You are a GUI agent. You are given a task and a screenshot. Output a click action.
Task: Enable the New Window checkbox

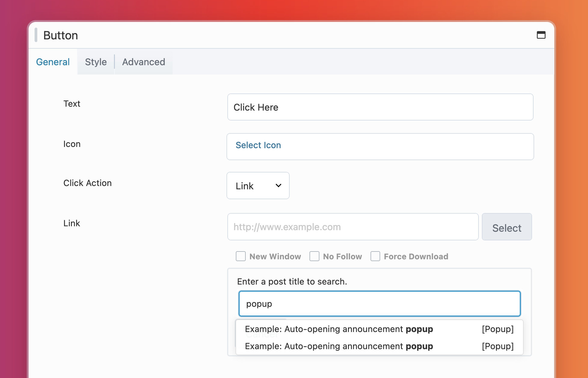pyautogui.click(x=241, y=256)
